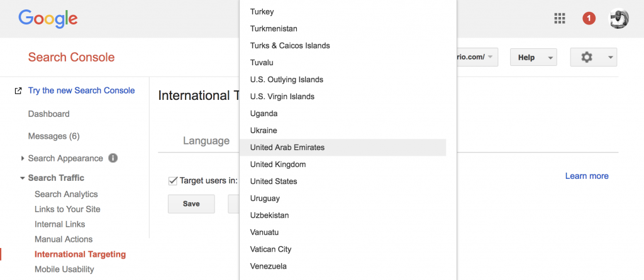The height and width of the screenshot is (280, 644).
Task: Open Mobile Usability in the sidebar
Action: click(x=65, y=269)
